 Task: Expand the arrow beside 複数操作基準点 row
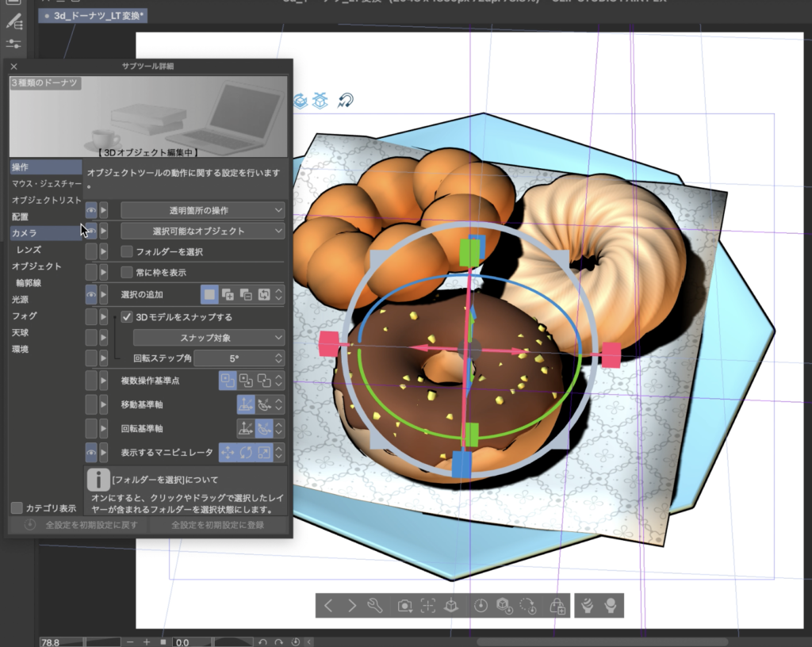pos(104,381)
